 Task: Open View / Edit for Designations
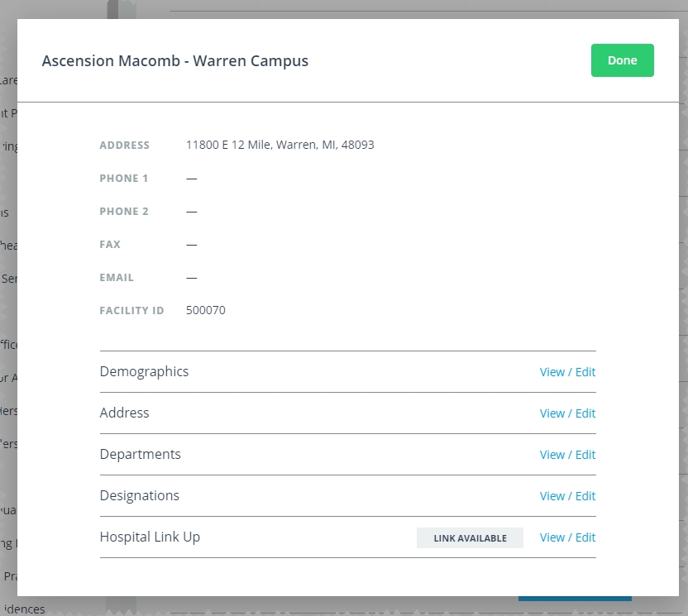(x=567, y=496)
